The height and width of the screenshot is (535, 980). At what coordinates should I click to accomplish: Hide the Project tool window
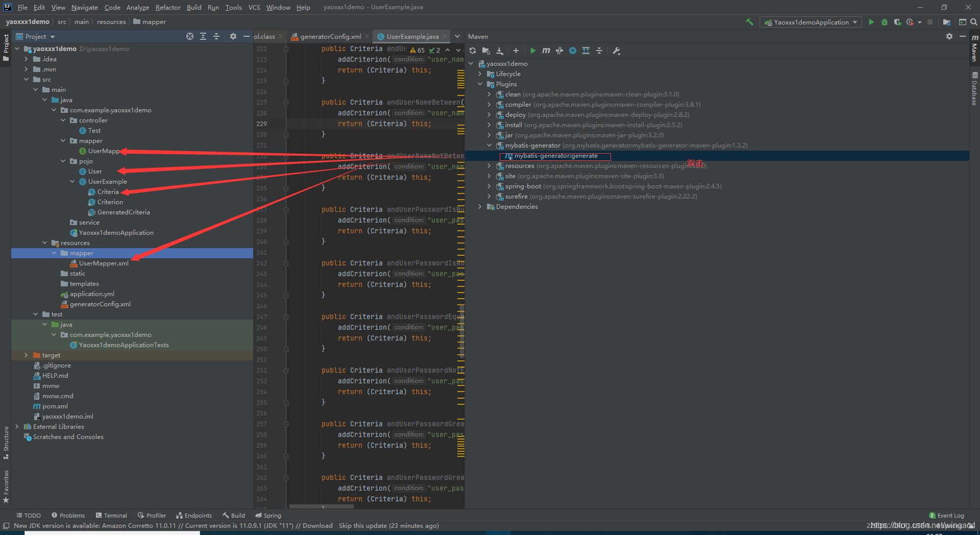tap(247, 36)
